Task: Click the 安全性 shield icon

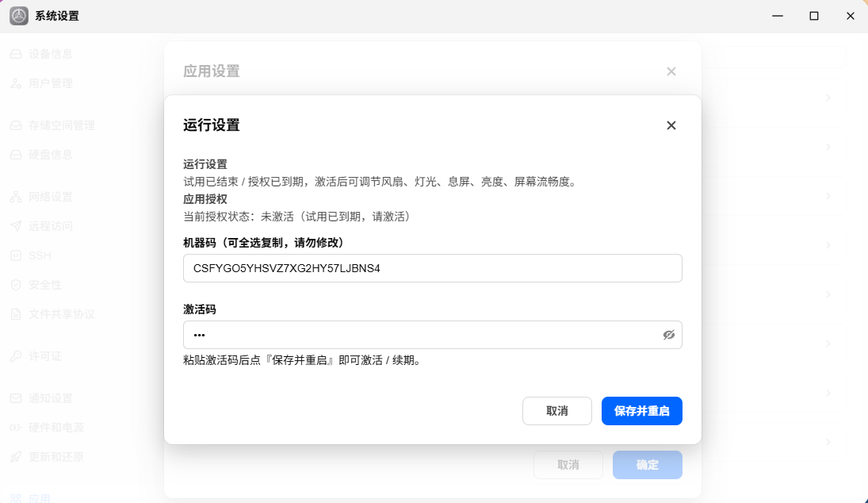Action: [x=16, y=285]
